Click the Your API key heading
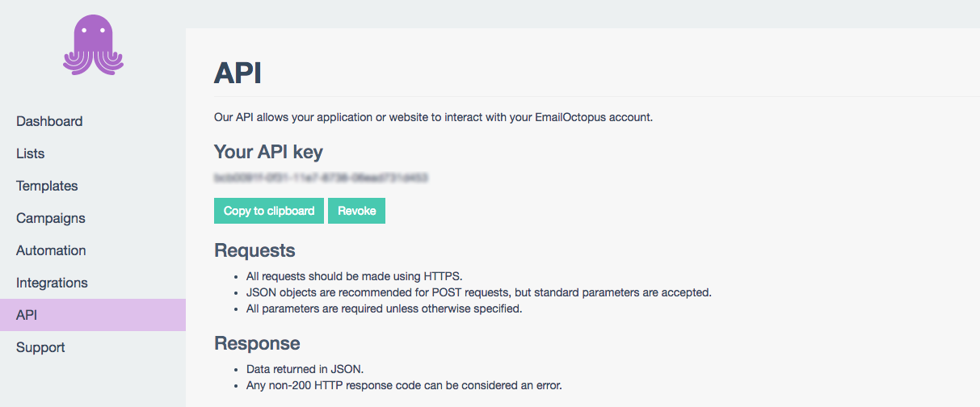 tap(268, 152)
